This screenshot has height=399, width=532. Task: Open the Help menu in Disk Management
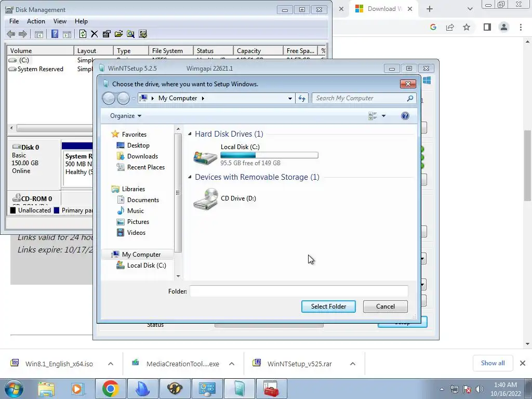coord(81,21)
